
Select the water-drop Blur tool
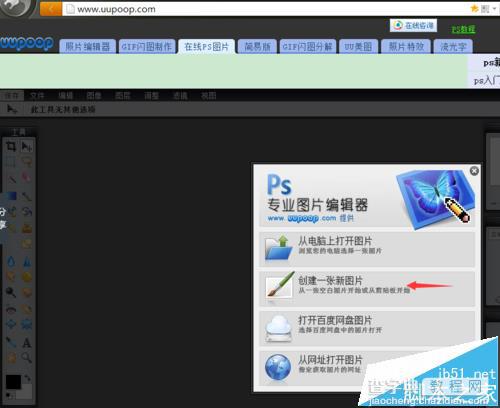11,262
